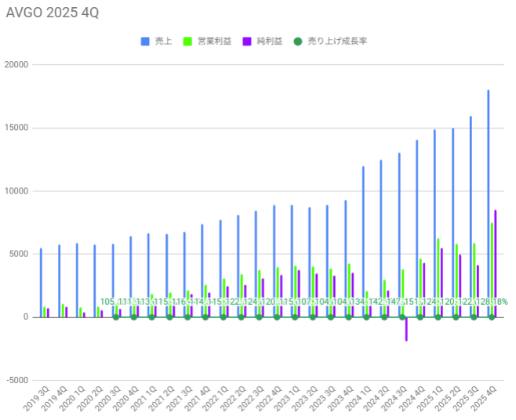The image size is (516, 420).
Task: Click the 2024 3Q x-axis label
Action: [x=394, y=399]
